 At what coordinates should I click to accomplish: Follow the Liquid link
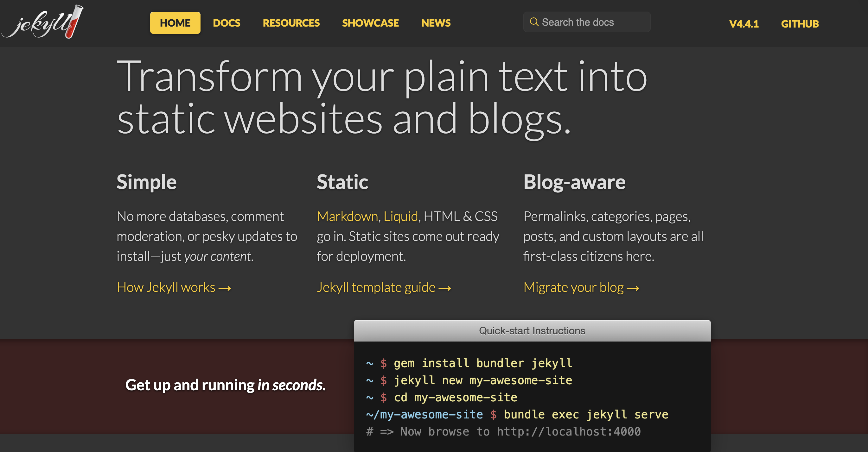[401, 217]
